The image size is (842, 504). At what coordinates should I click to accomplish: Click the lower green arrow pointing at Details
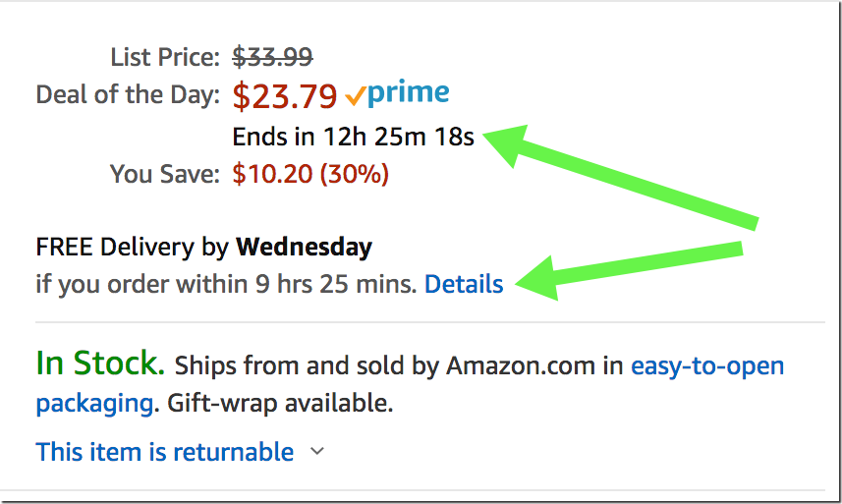[628, 270]
